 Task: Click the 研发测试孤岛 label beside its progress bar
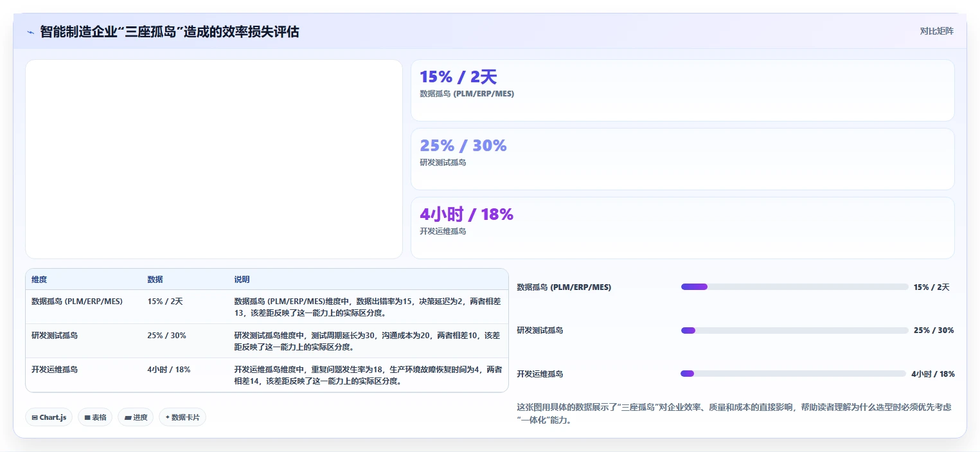[540, 330]
